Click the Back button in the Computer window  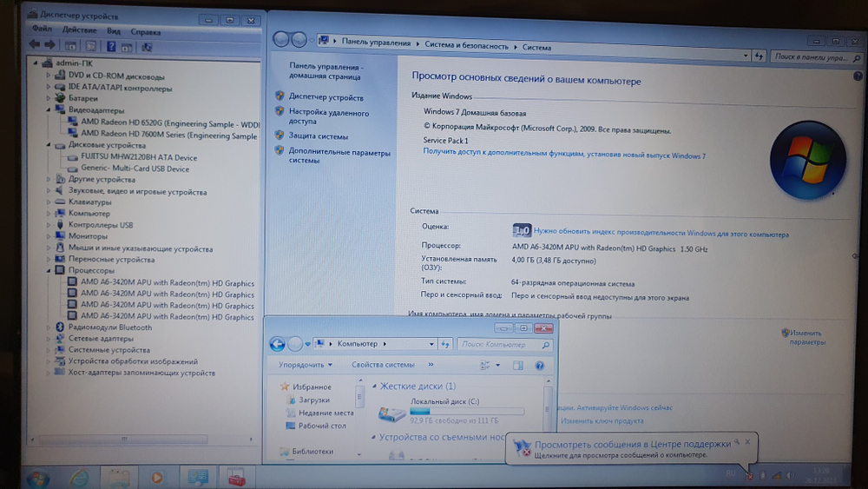click(x=278, y=344)
